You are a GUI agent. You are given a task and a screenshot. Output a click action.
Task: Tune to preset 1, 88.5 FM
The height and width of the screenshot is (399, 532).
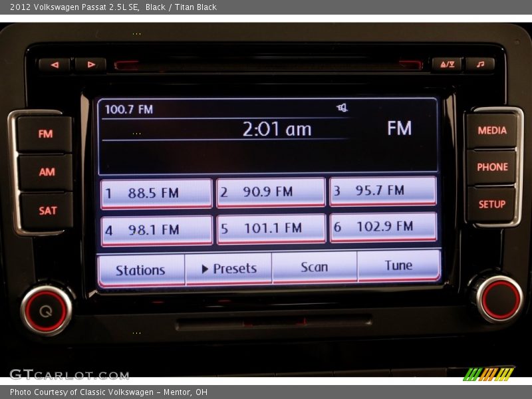[x=156, y=192]
